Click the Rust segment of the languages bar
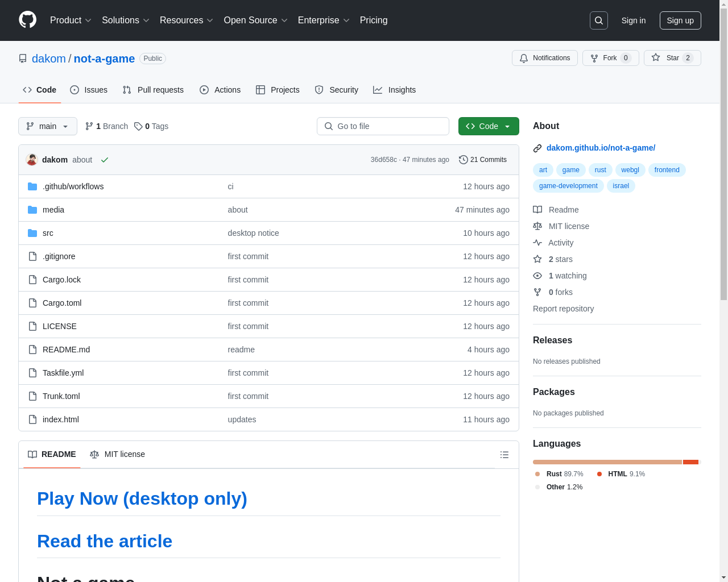This screenshot has height=582, width=728. (x=607, y=462)
